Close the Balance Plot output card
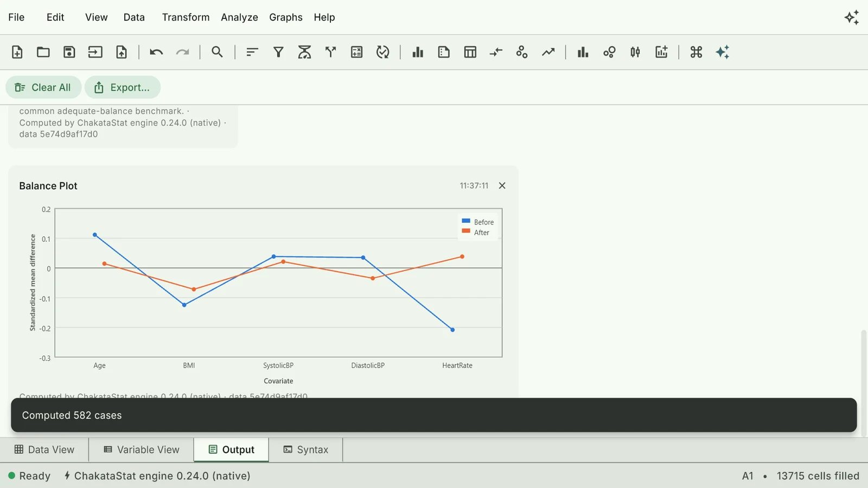868x488 pixels. pyautogui.click(x=502, y=185)
